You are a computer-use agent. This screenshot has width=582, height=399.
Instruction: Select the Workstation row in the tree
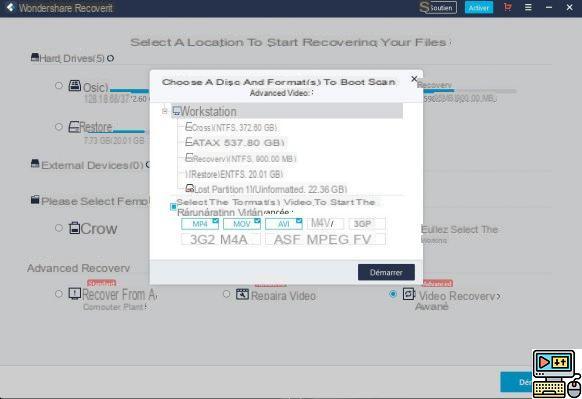pyautogui.click(x=287, y=111)
